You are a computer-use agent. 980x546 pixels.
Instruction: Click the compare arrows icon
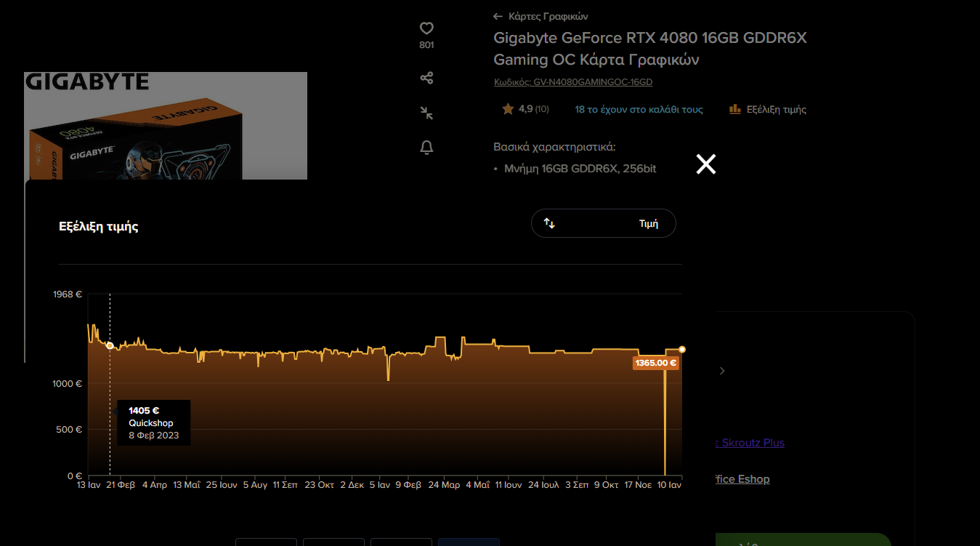426,113
